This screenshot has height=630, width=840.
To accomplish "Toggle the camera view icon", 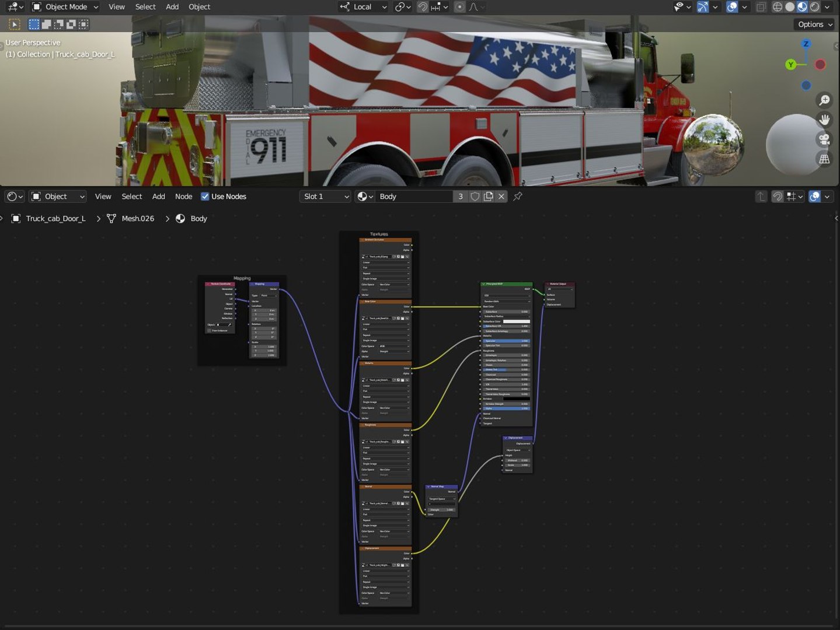I will [x=824, y=139].
